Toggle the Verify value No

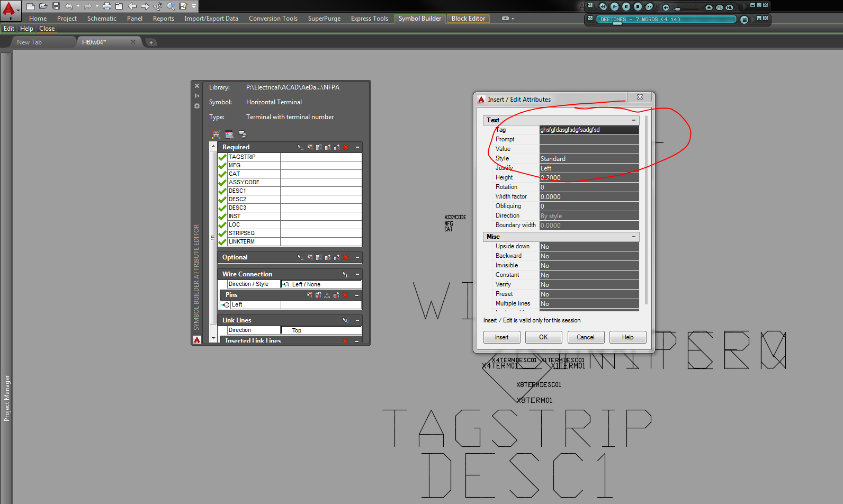click(x=589, y=285)
